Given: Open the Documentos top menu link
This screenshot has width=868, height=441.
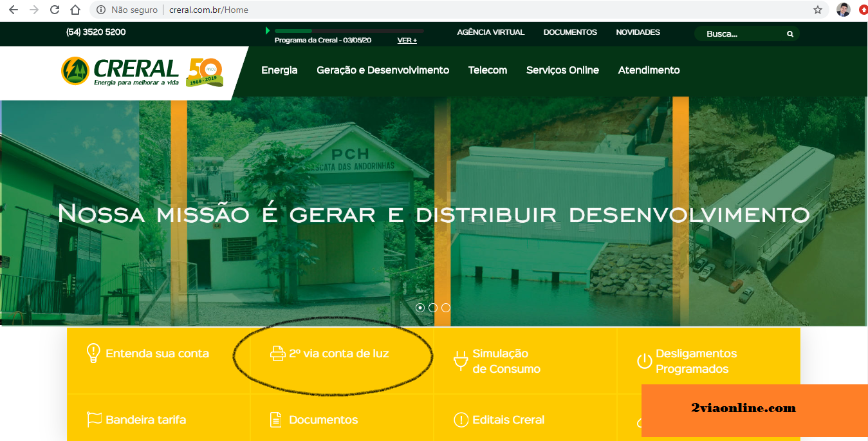Looking at the screenshot, I should (570, 32).
